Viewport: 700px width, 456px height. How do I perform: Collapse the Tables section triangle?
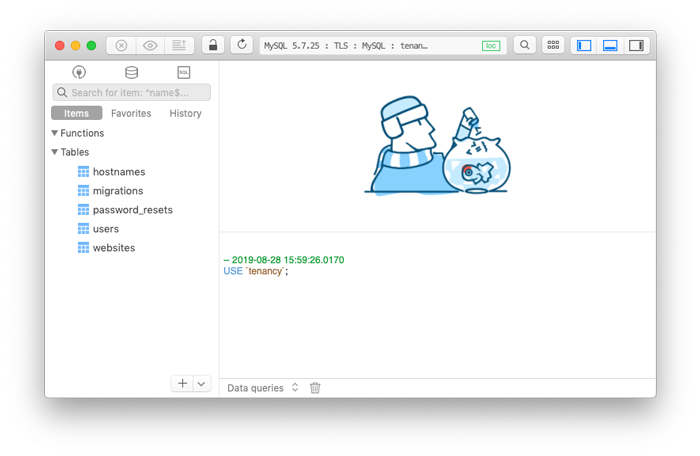(54, 152)
